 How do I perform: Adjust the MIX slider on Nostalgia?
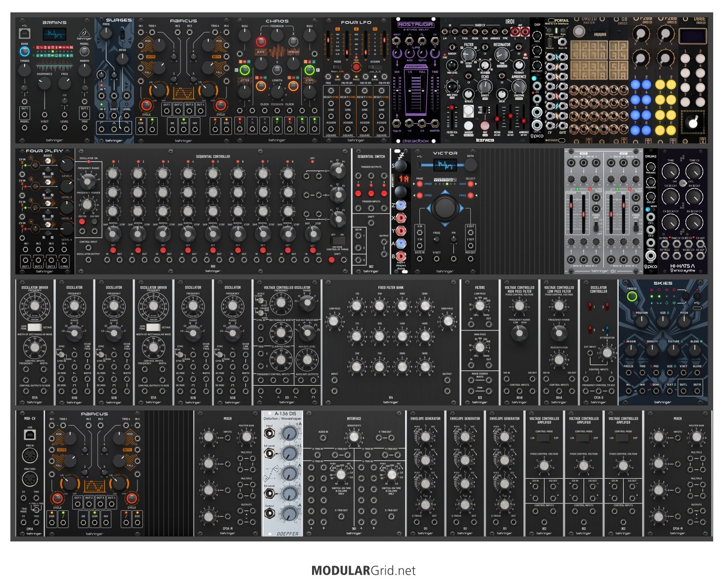tap(397, 94)
